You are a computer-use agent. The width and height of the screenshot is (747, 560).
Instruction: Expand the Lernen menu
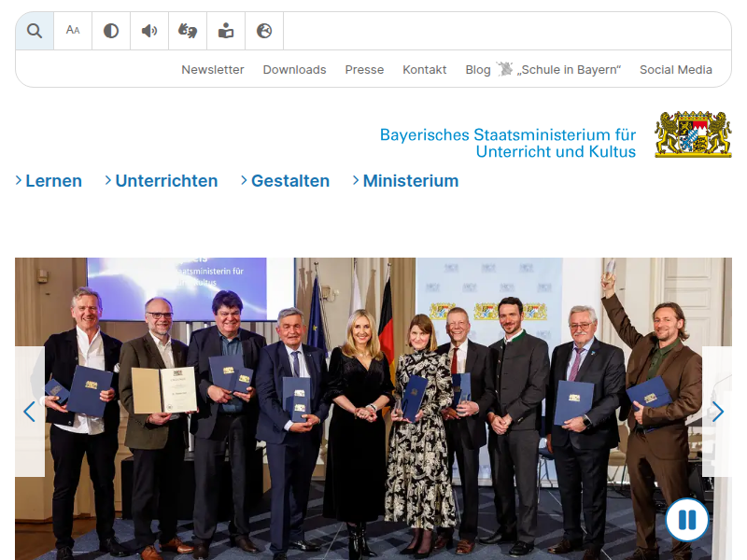click(x=49, y=181)
